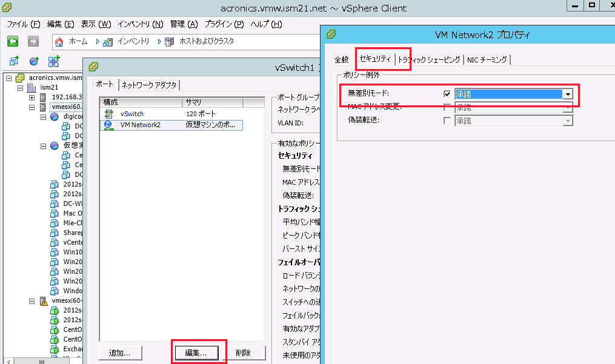
Task: Open the ヘルプ (H) menu
Action: pos(266,24)
